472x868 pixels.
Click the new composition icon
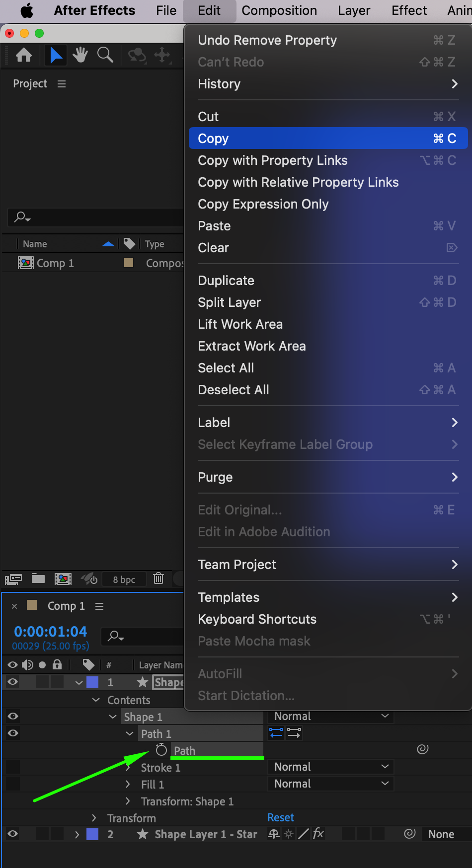click(x=63, y=579)
